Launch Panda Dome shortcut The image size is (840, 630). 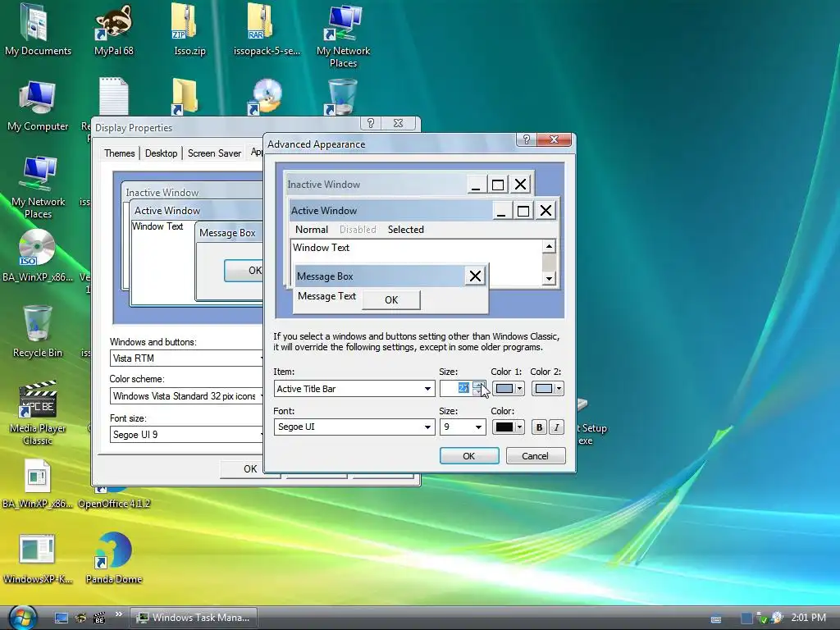coord(113,559)
